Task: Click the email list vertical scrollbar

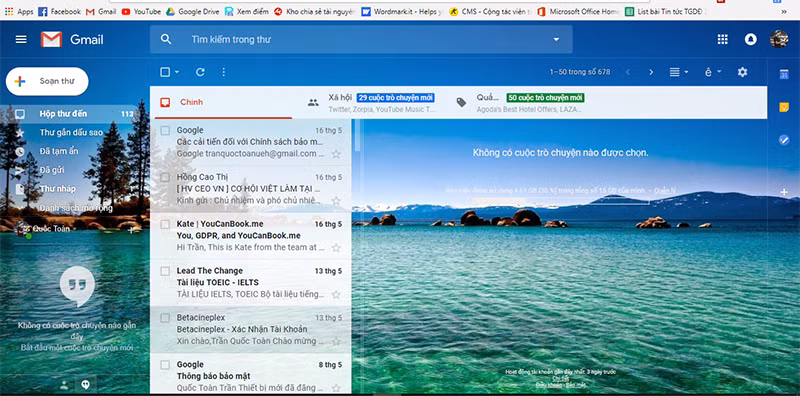Action: [x=357, y=136]
